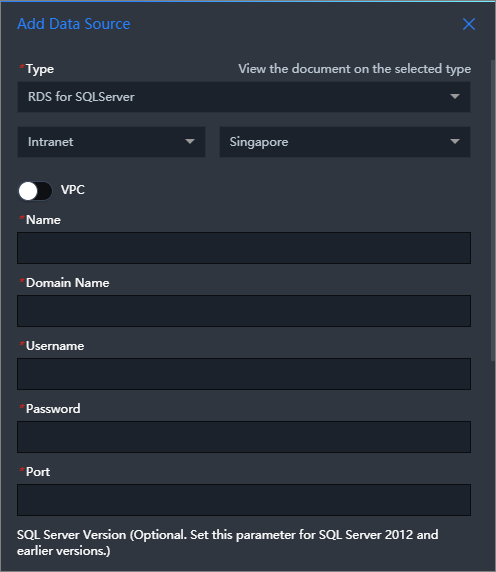Click the Domain Name label

click(x=67, y=283)
